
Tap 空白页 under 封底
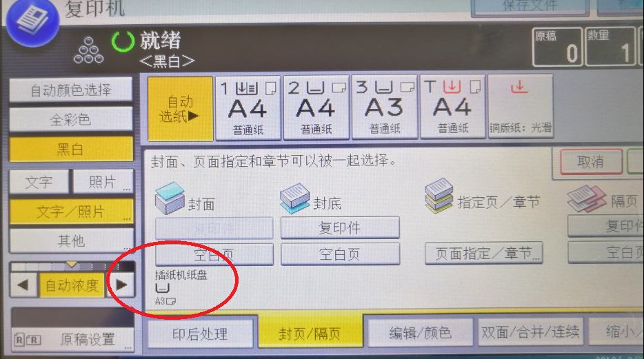tap(340, 254)
